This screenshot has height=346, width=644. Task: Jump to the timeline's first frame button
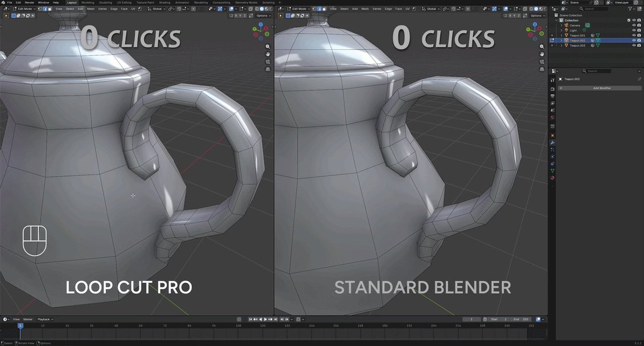tap(251, 319)
